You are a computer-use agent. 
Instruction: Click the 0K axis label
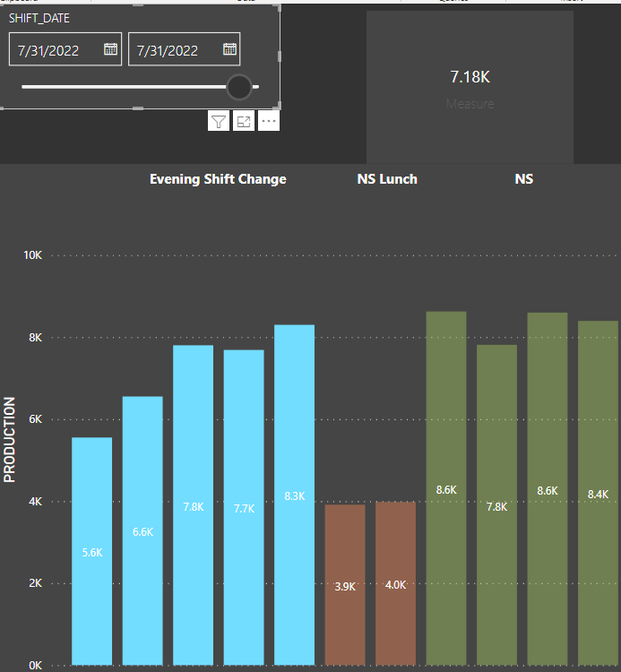pos(36,666)
